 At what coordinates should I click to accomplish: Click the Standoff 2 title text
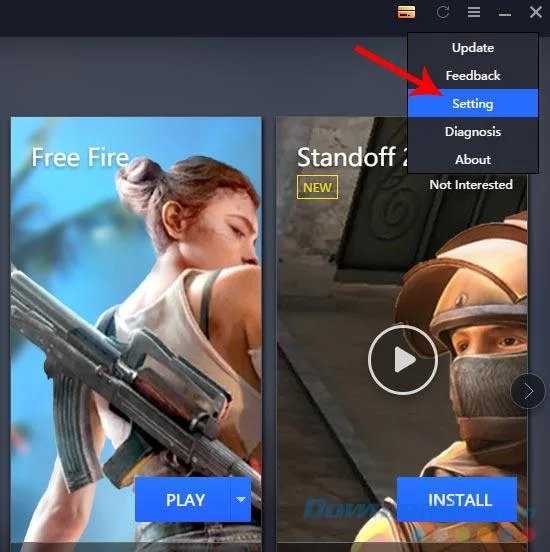352,157
